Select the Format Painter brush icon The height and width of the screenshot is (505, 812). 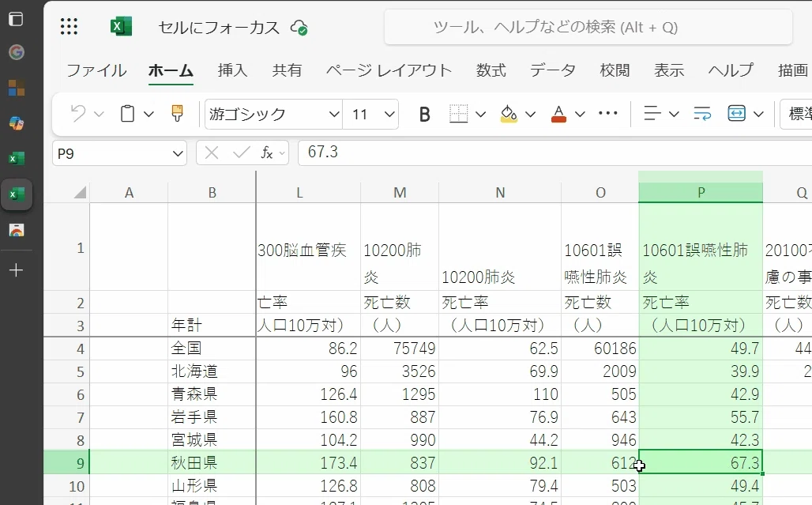coord(177,113)
